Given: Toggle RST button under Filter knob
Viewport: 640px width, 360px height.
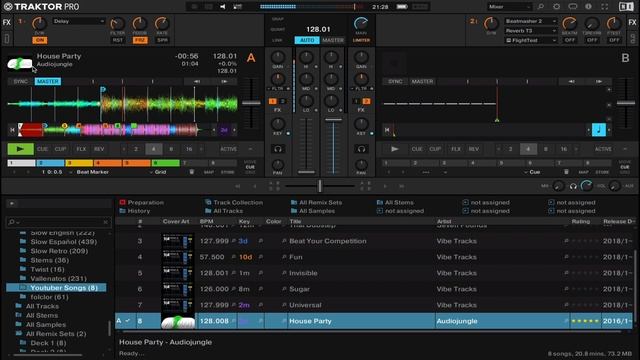Looking at the screenshot, I should [x=118, y=40].
